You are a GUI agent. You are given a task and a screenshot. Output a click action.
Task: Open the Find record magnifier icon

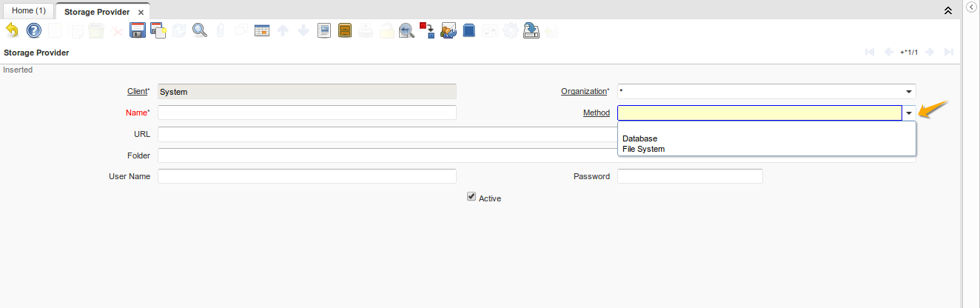[199, 30]
